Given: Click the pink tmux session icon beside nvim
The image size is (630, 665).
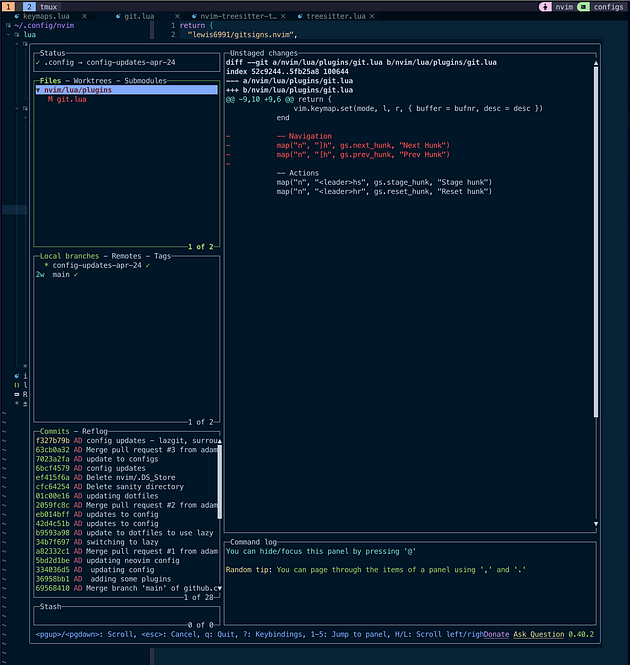Looking at the screenshot, I should (x=545, y=7).
